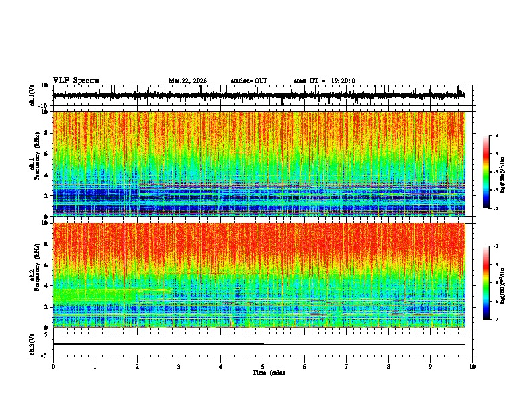This screenshot has height=411, width=532.
Task: Click the "Time (min)" x-axis label
Action: click(x=269, y=373)
